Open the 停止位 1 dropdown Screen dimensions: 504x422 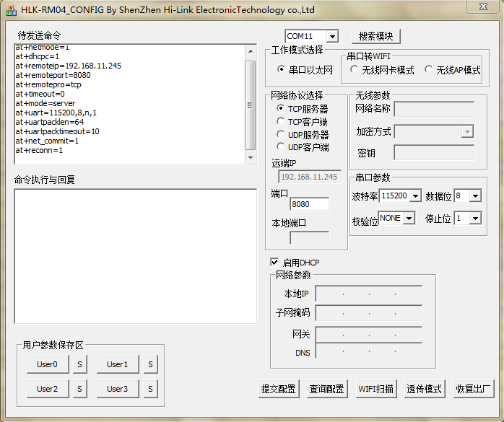(475, 219)
